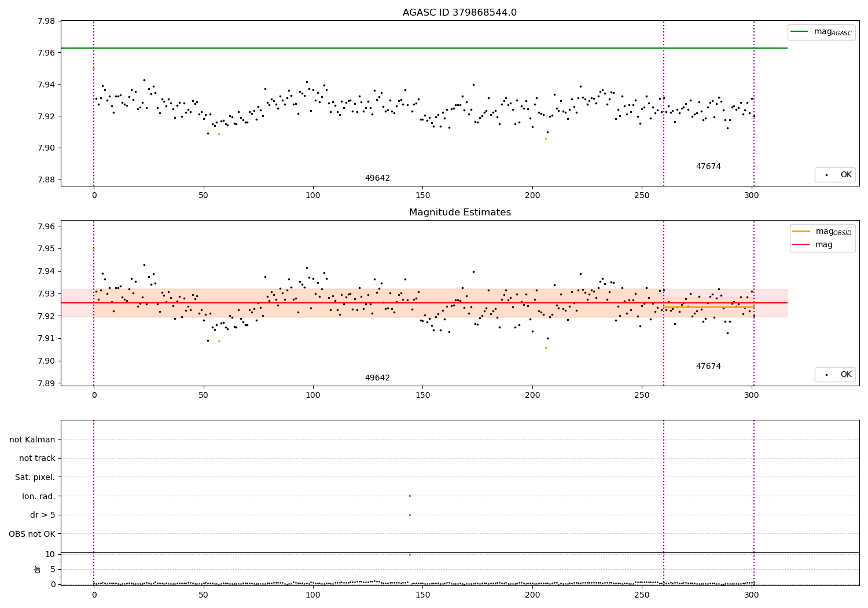Click the "49642" label in the top plot

pos(377,178)
